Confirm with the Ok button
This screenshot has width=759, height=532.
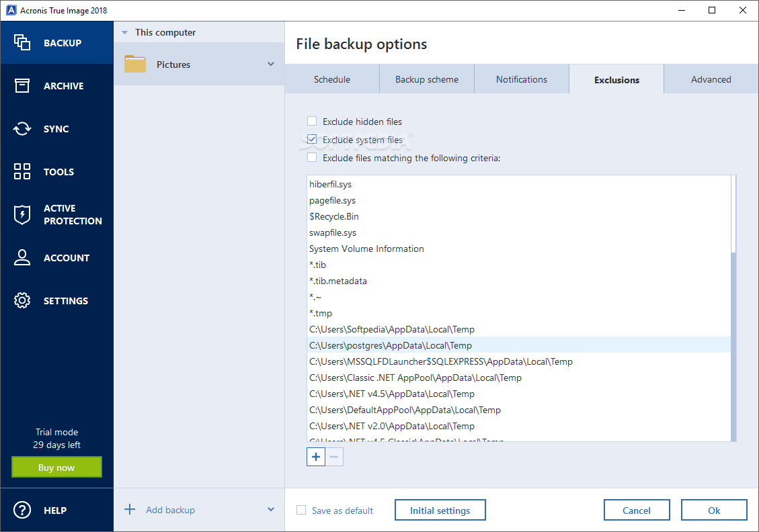pyautogui.click(x=714, y=511)
